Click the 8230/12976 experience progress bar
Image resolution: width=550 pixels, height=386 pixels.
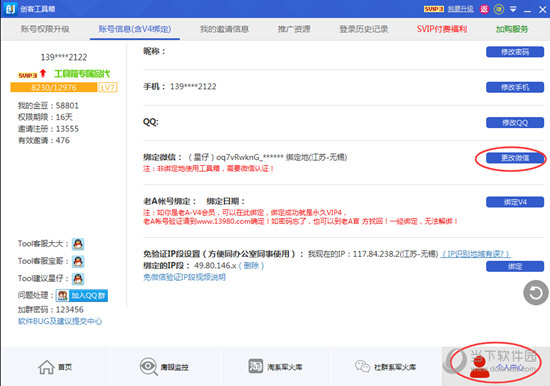54,87
